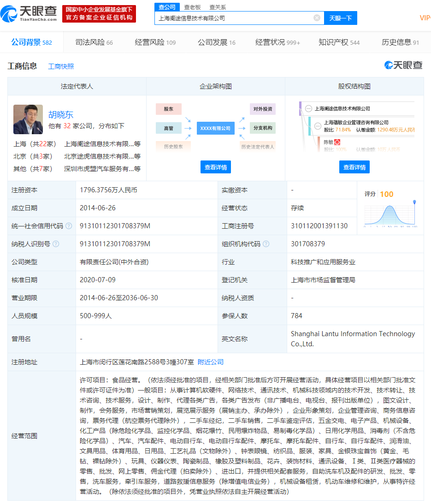The width and height of the screenshot is (431, 504).
Task: Open the 工商快照 link
Action: (x=61, y=66)
